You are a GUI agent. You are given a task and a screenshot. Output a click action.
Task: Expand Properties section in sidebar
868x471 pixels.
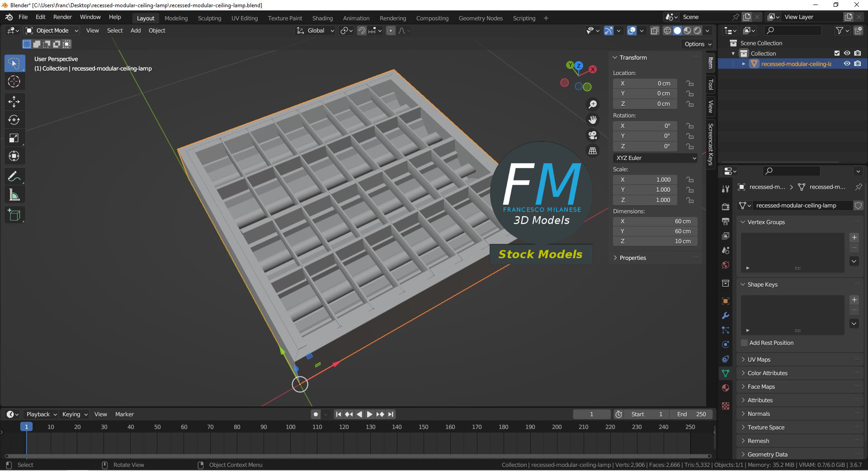pyautogui.click(x=632, y=258)
